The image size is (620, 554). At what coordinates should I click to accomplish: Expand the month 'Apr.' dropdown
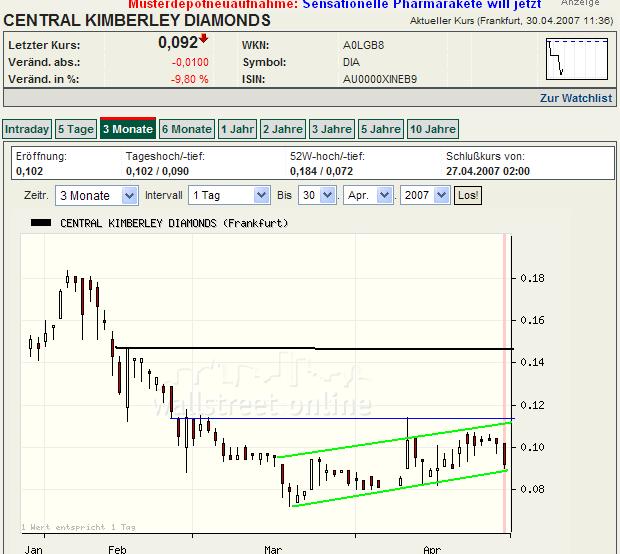pos(367,195)
